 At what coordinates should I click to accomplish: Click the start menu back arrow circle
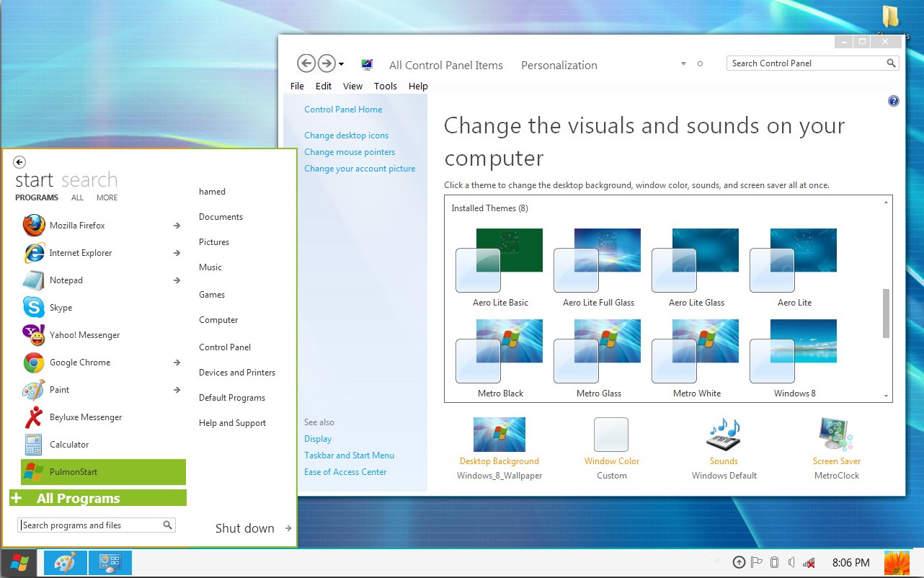(19, 163)
